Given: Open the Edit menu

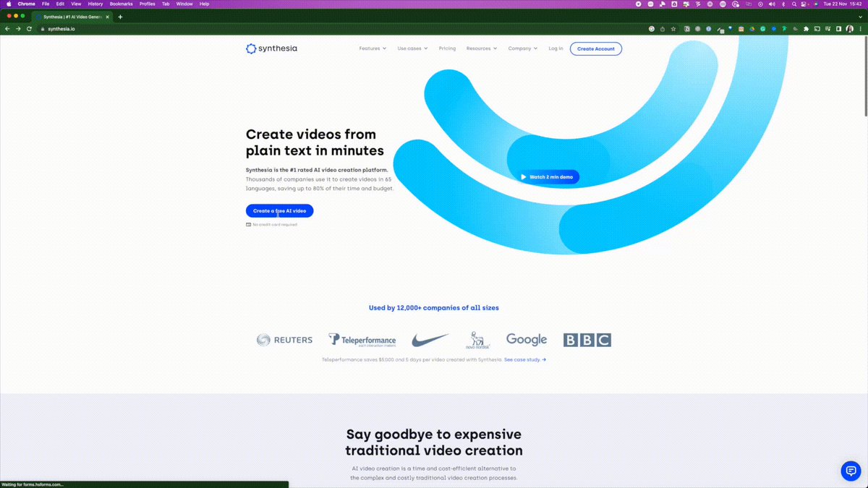Looking at the screenshot, I should pyautogui.click(x=61, y=4).
